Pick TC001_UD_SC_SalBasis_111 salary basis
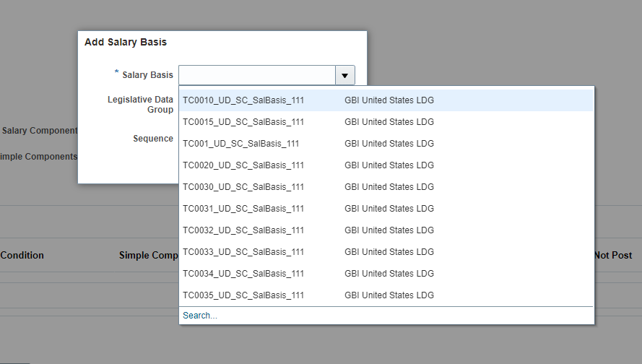Image resolution: width=642 pixels, height=364 pixels. [240, 144]
